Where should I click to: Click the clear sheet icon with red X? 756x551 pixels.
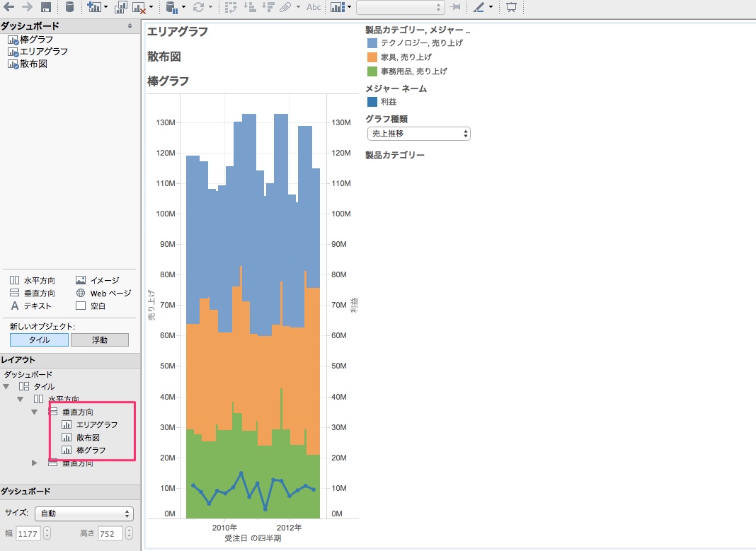click(x=139, y=7)
